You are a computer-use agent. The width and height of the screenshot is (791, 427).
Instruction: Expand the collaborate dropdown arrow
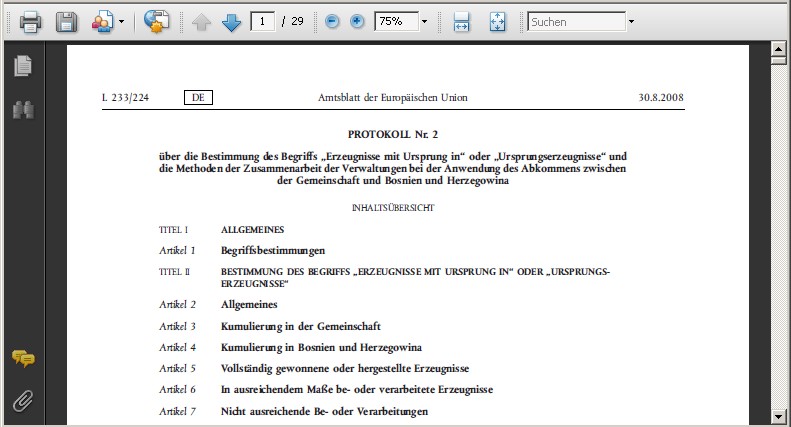(121, 21)
